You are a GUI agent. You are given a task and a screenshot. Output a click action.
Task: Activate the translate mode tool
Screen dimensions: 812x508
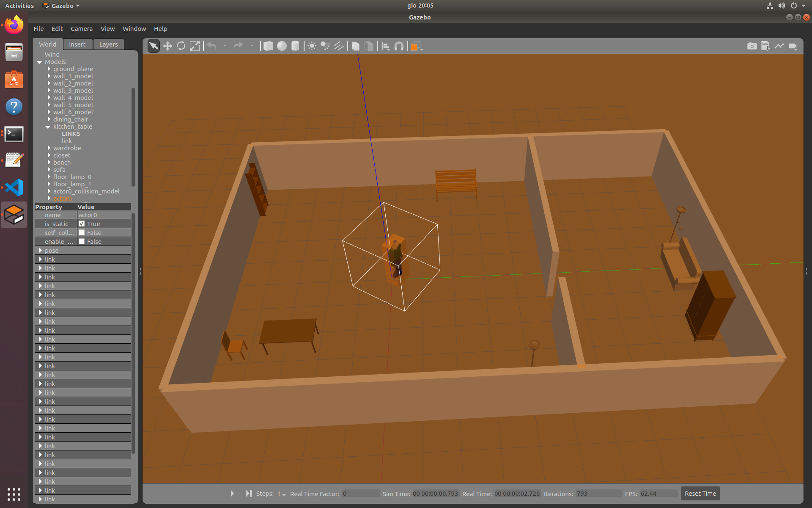[x=167, y=46]
